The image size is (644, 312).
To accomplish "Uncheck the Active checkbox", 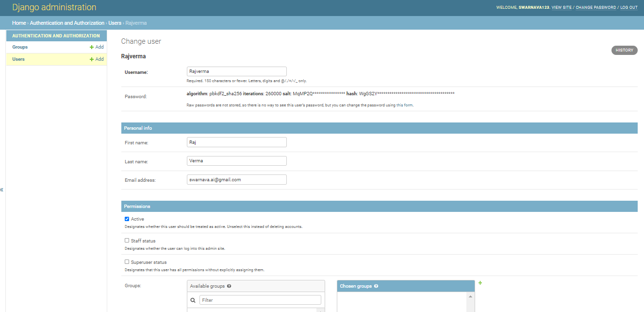I will click(x=127, y=219).
